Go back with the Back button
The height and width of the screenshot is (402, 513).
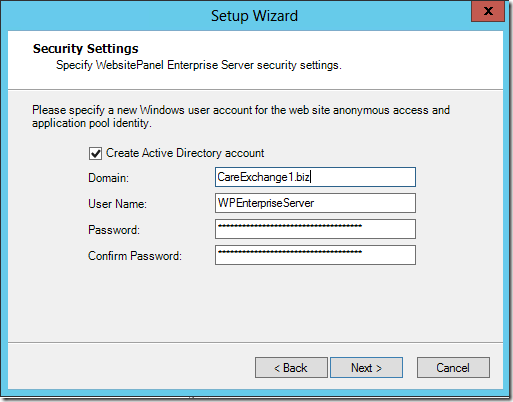point(291,368)
